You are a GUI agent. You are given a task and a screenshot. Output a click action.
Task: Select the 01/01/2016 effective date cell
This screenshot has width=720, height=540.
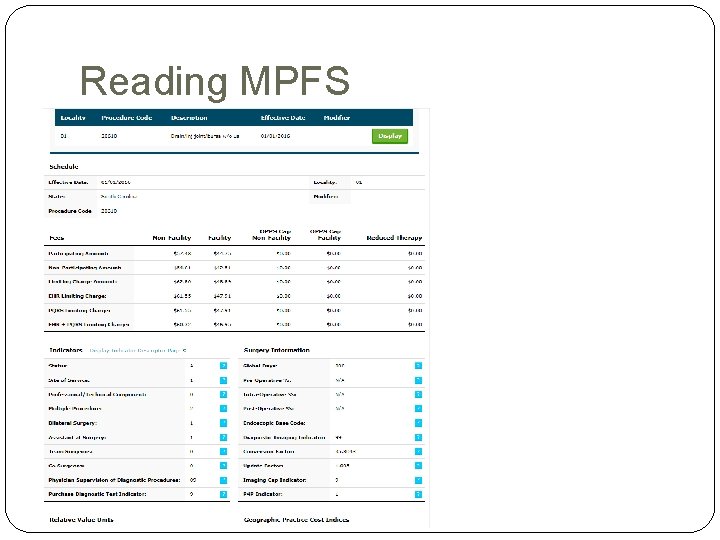[275, 136]
